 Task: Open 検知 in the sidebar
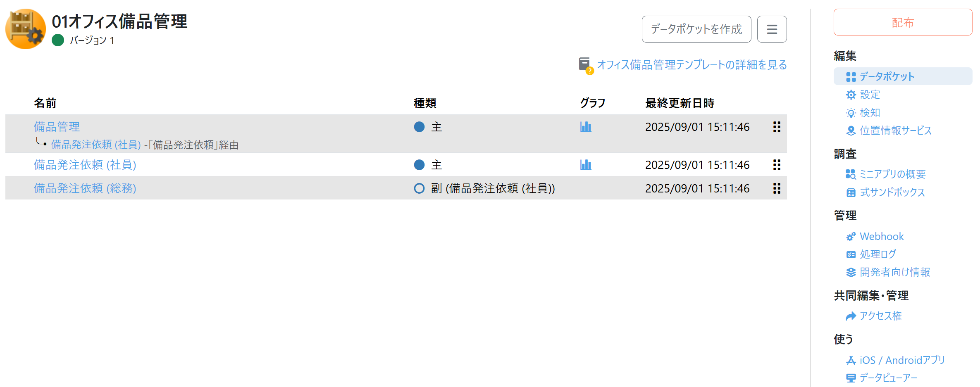869,113
